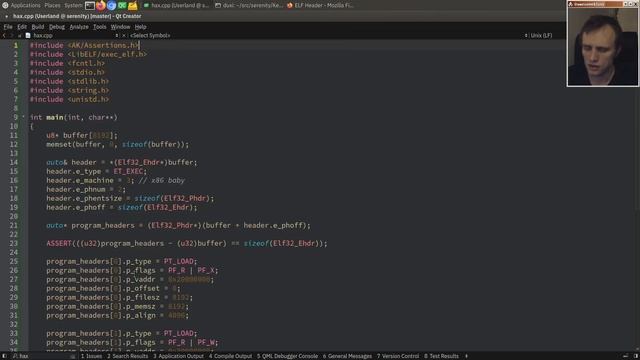Close the hax.cpp document with the X button
The width and height of the screenshot is (640, 360).
(x=124, y=36)
